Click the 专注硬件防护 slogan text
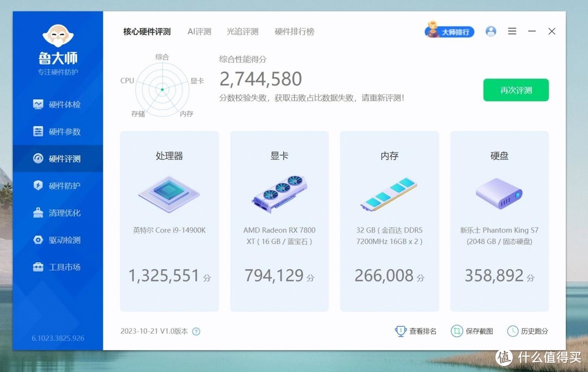Image resolution: width=588 pixels, height=372 pixels. tap(58, 72)
